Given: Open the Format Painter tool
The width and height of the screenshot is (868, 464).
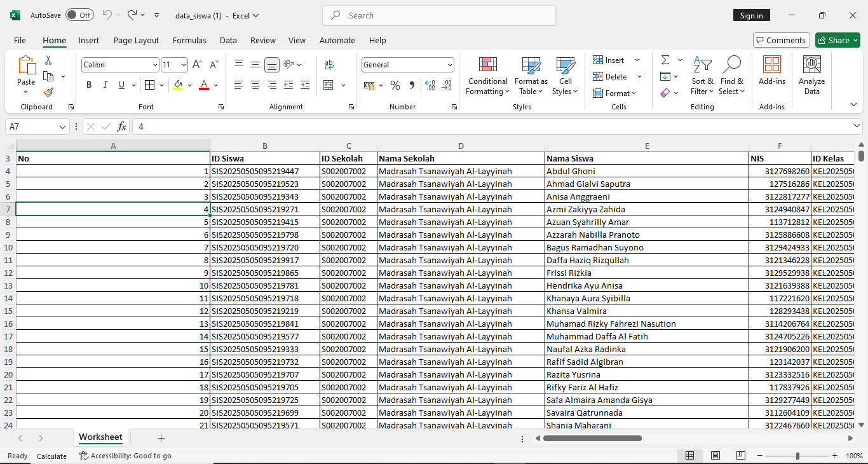Looking at the screenshot, I should [x=48, y=93].
